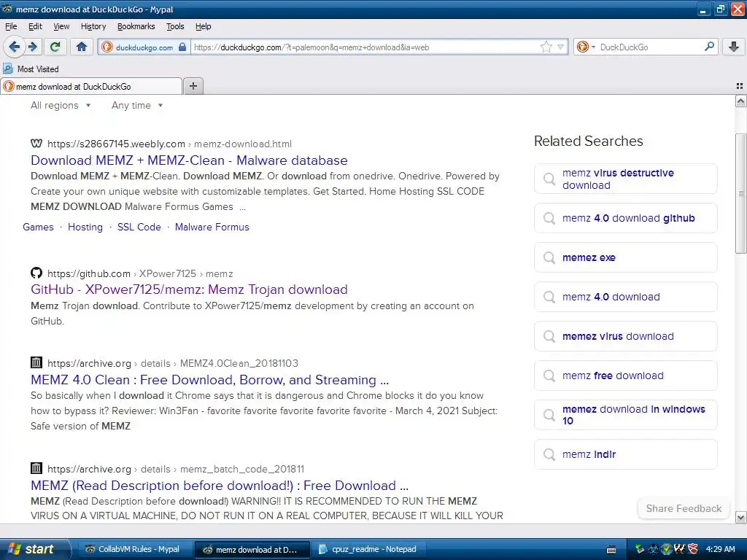Switch to cpuz_readme - Notepad taskbar window
747x560 pixels.
click(368, 550)
